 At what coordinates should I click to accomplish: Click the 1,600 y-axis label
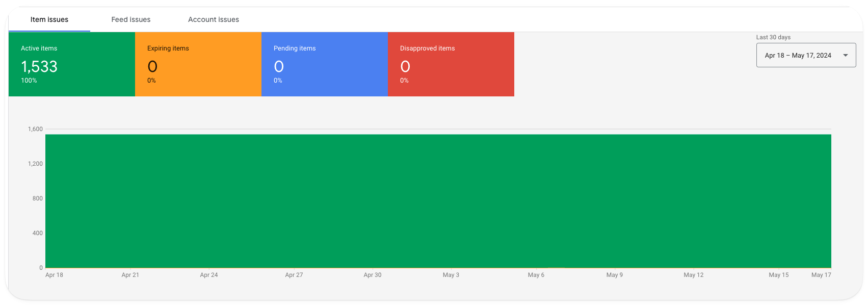coord(36,129)
